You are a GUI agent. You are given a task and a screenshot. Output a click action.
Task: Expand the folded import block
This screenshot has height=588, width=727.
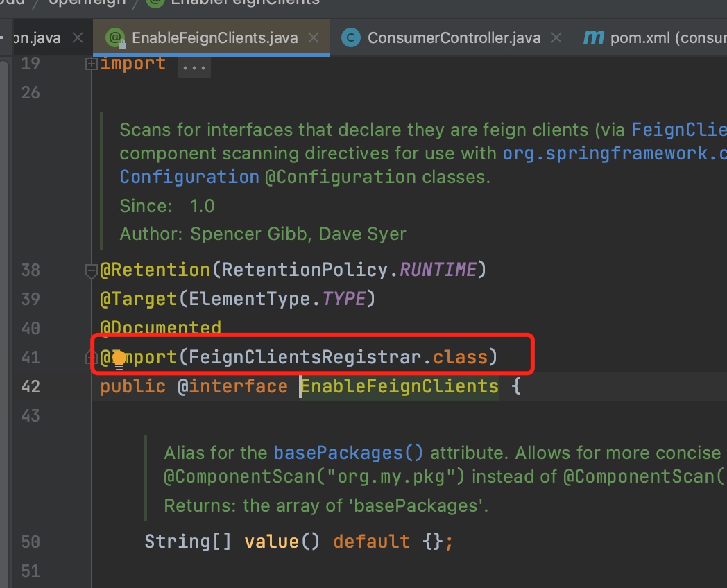91,64
